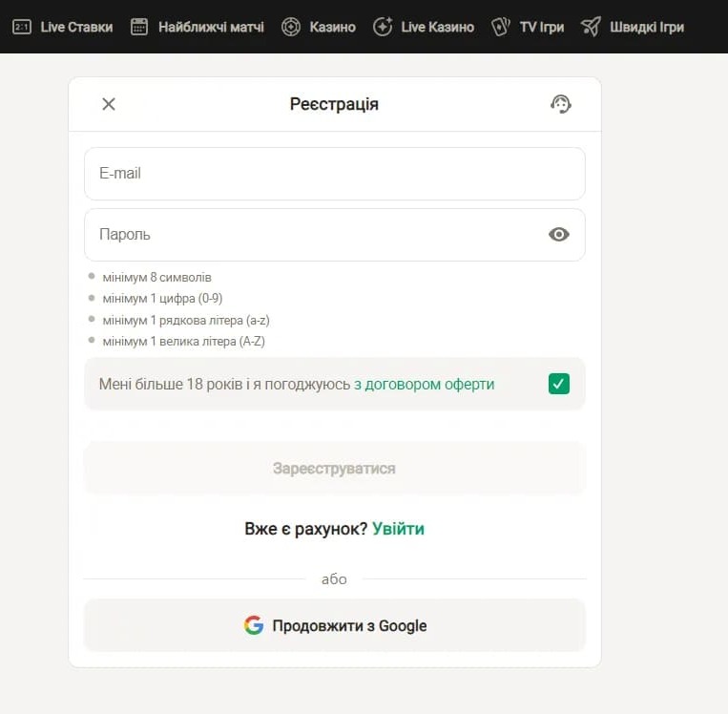The image size is (728, 714).
Task: Select Швидкі Ігри in navigation
Action: (646, 27)
